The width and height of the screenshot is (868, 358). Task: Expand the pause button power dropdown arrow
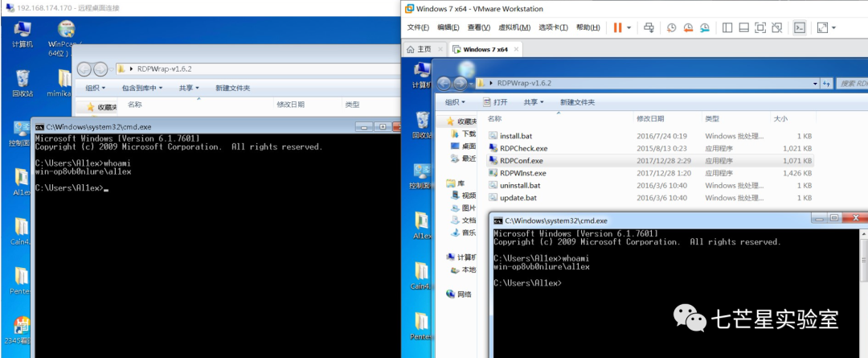click(x=628, y=27)
